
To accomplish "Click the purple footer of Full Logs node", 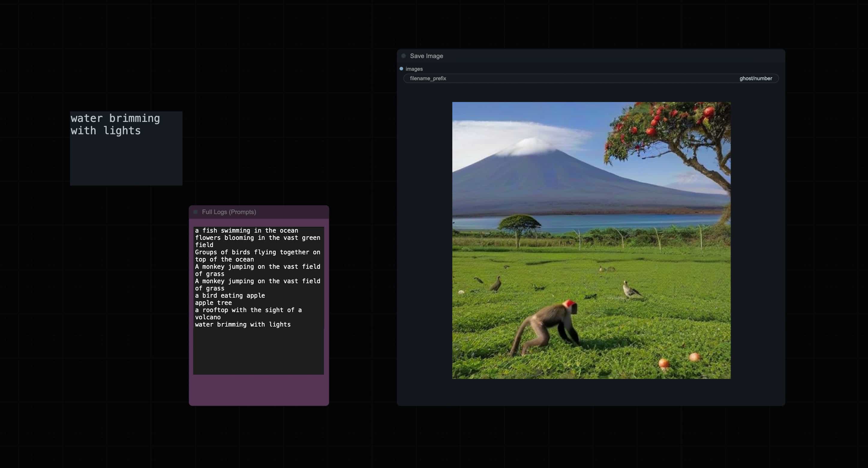I will tap(259, 390).
